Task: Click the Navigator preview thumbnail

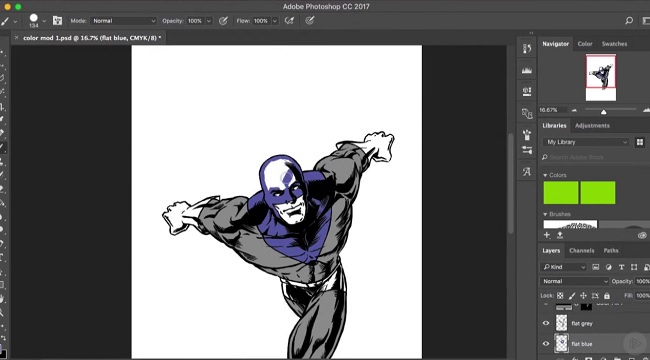Action: click(601, 78)
